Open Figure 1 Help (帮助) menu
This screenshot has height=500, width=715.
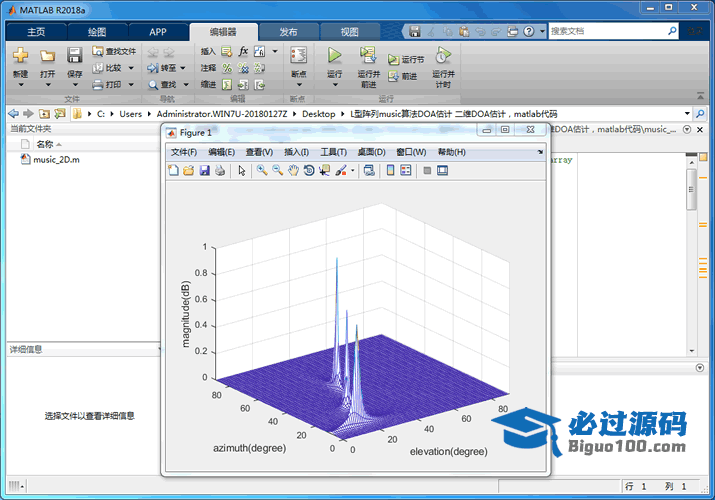(451, 152)
